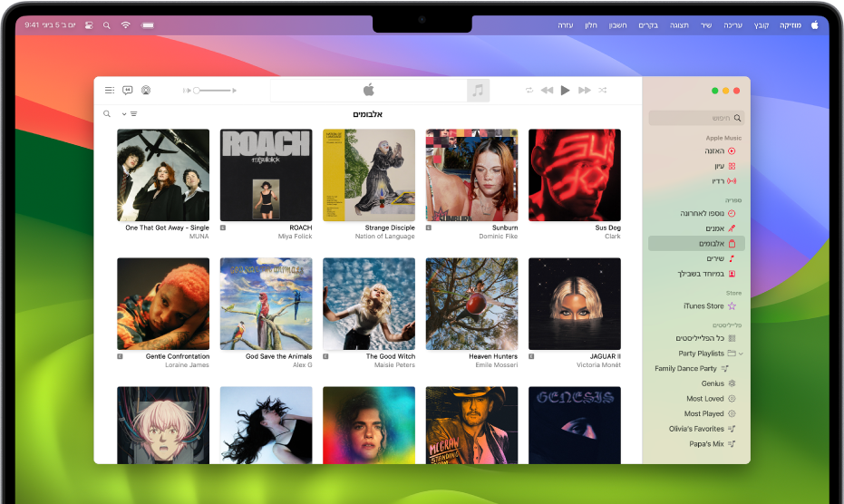This screenshot has height=504, width=844.
Task: Open the Strange Disciple album cover
Action: 369,175
